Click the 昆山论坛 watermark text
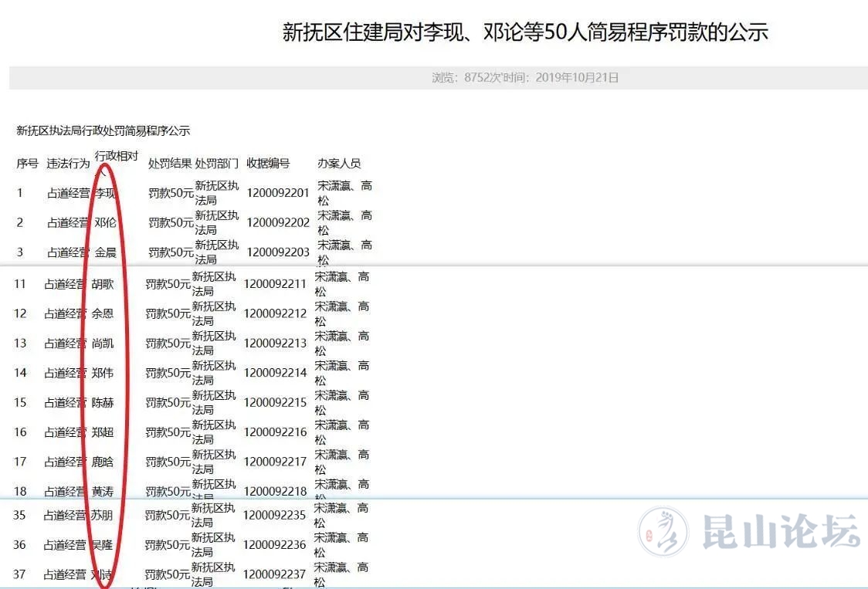Viewport: 868px width, 589px height. pyautogui.click(x=780, y=532)
